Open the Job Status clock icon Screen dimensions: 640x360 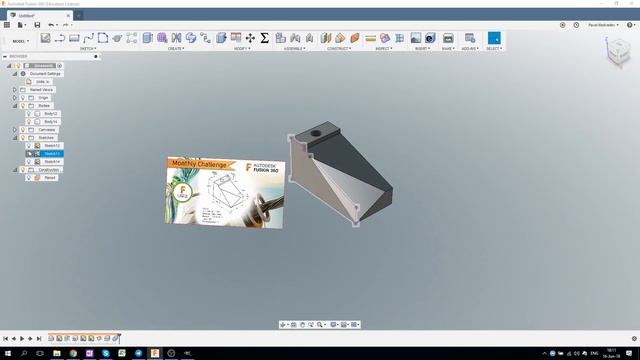[x=576, y=25]
